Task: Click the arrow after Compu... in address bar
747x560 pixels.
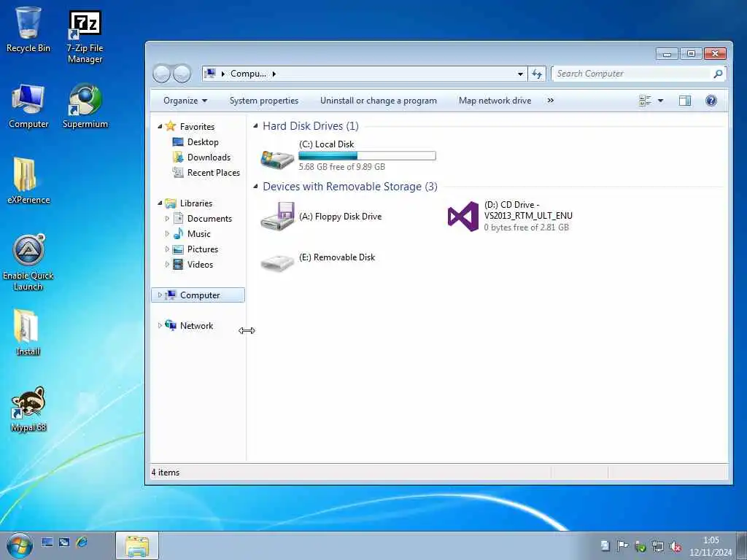Action: pyautogui.click(x=274, y=74)
